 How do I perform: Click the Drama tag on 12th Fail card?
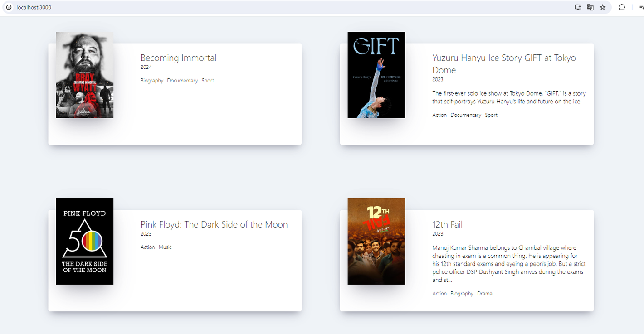484,294
